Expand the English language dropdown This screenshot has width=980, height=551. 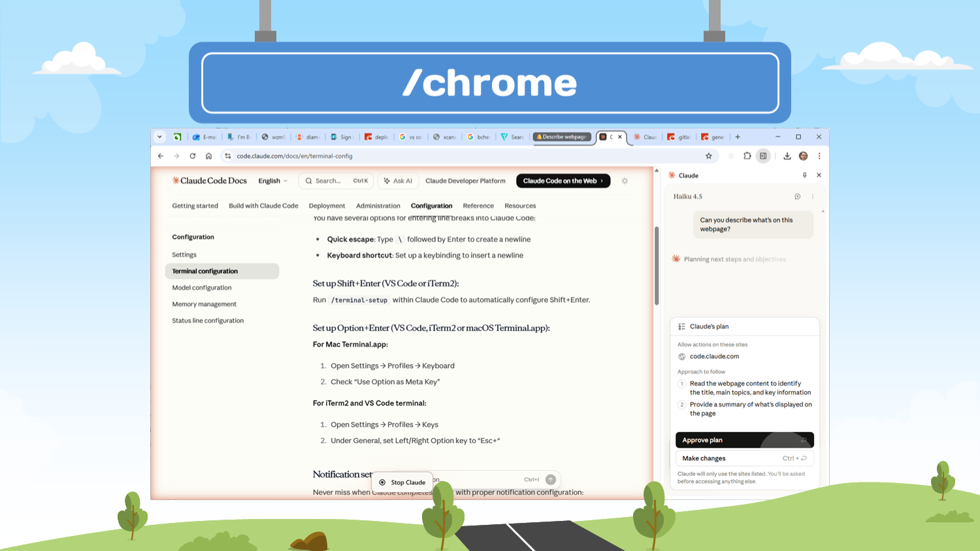(x=272, y=181)
